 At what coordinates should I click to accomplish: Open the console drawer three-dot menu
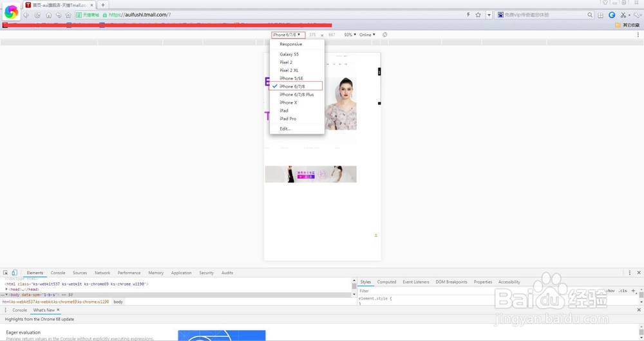pyautogui.click(x=5, y=310)
